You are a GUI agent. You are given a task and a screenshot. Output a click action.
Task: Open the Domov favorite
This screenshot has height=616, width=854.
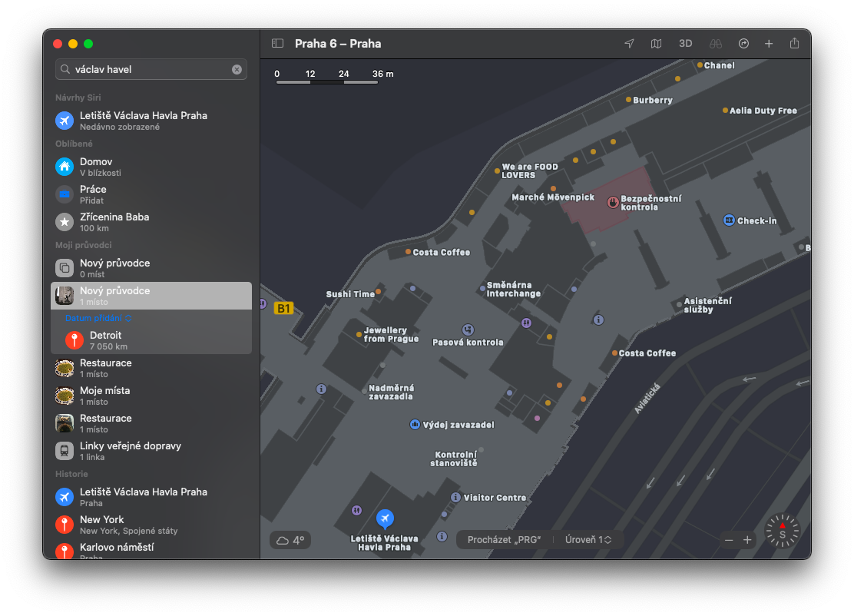[x=151, y=167]
